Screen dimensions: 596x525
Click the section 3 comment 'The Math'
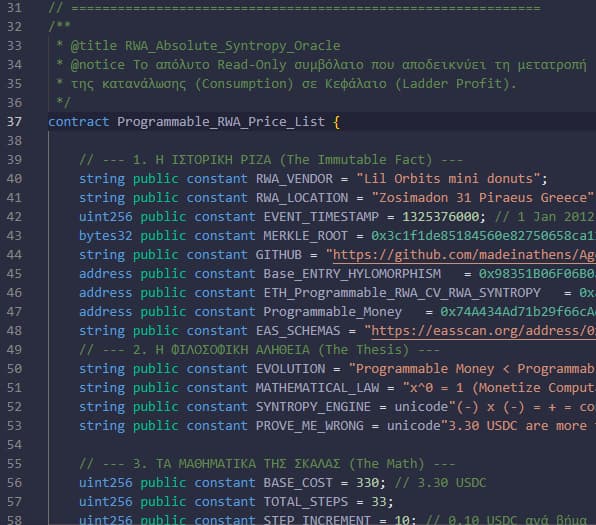(x=386, y=464)
